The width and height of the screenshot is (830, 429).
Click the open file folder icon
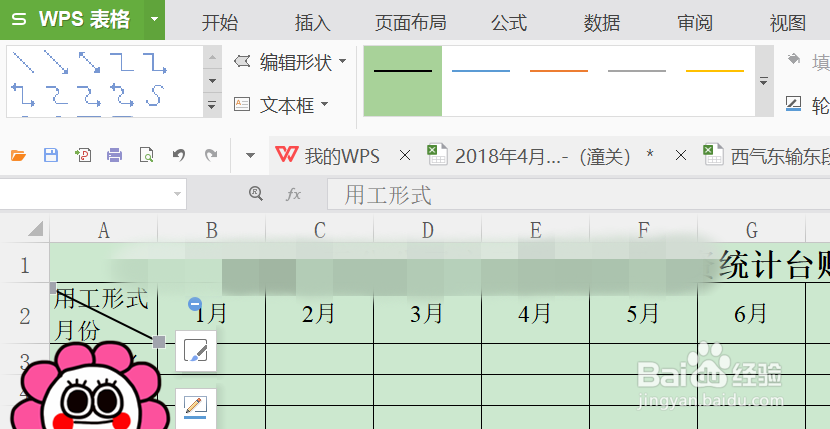click(18, 155)
